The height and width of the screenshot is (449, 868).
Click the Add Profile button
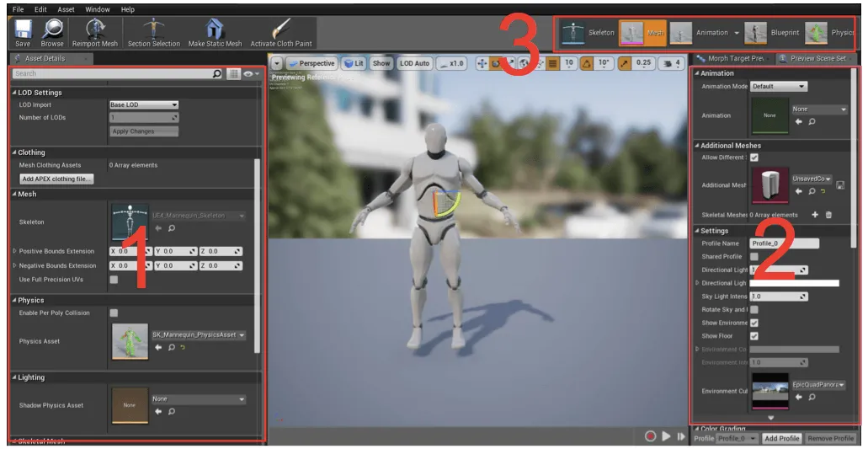[x=781, y=439]
